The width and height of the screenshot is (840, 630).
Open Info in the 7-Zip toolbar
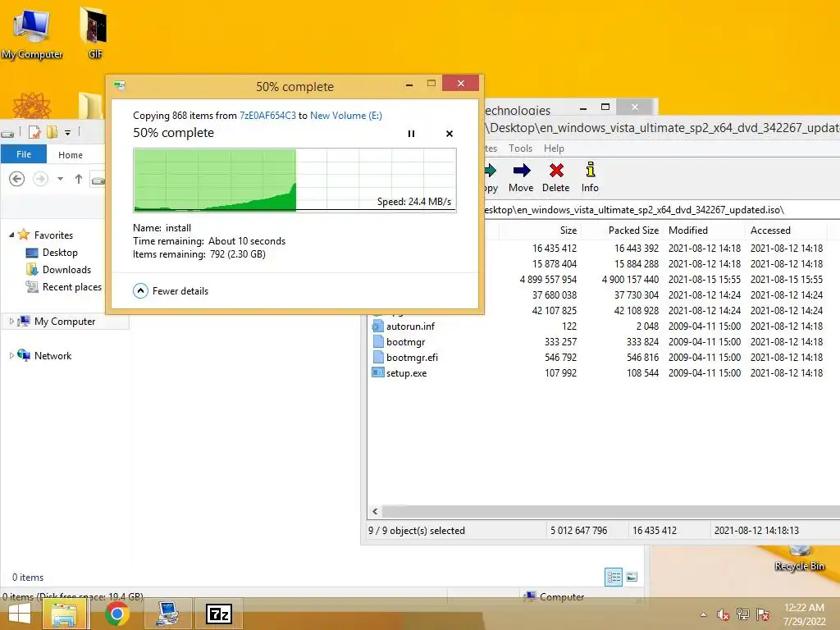[590, 178]
